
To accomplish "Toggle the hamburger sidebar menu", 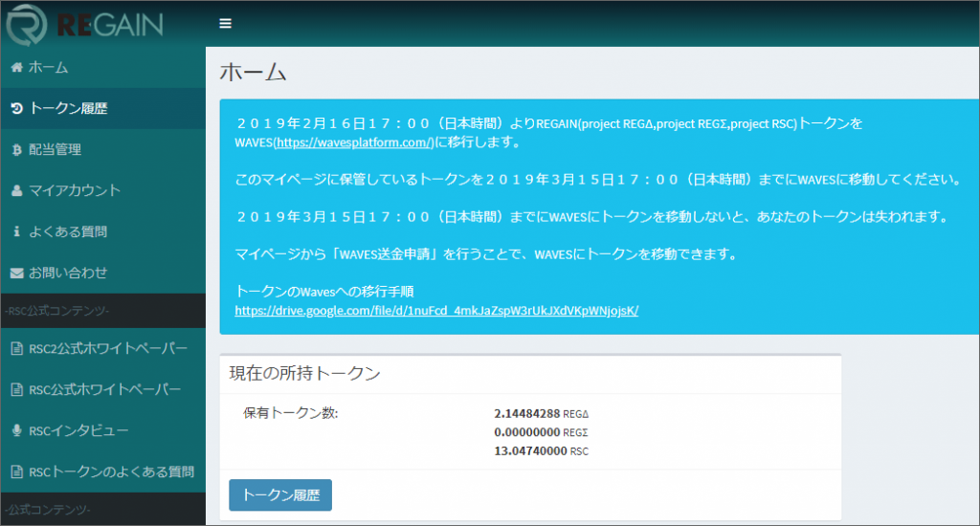I will [226, 24].
